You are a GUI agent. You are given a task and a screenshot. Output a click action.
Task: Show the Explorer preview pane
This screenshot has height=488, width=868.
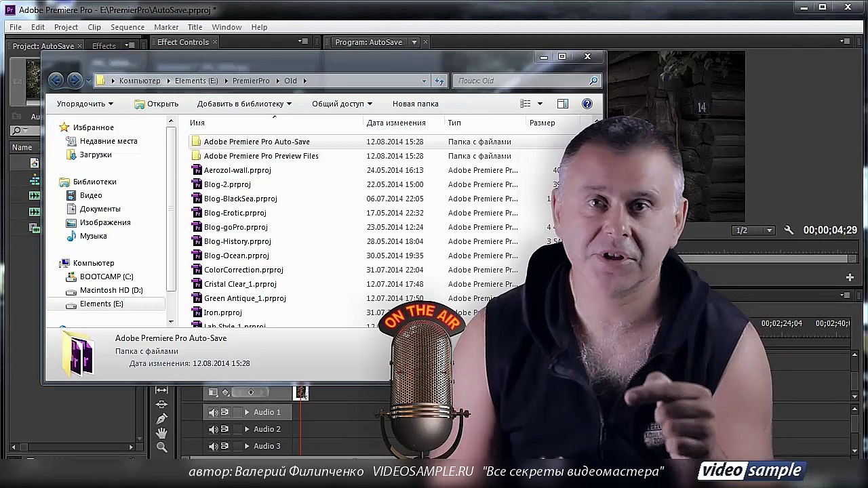coord(563,104)
